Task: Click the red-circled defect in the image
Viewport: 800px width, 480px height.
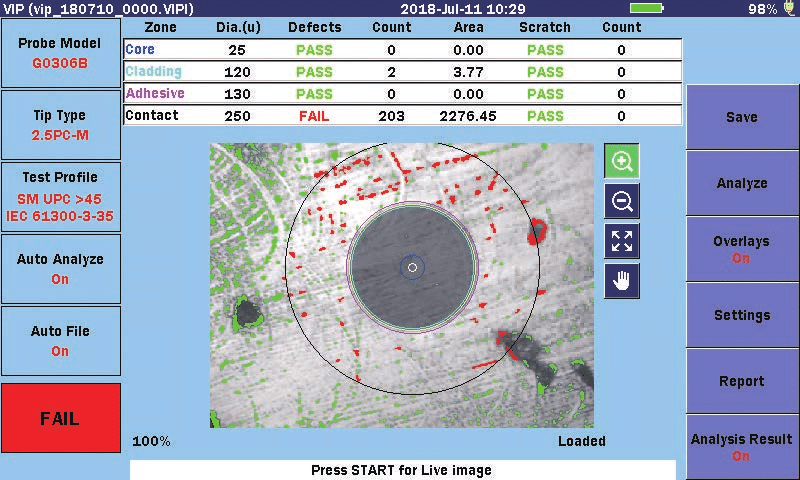Action: (537, 231)
